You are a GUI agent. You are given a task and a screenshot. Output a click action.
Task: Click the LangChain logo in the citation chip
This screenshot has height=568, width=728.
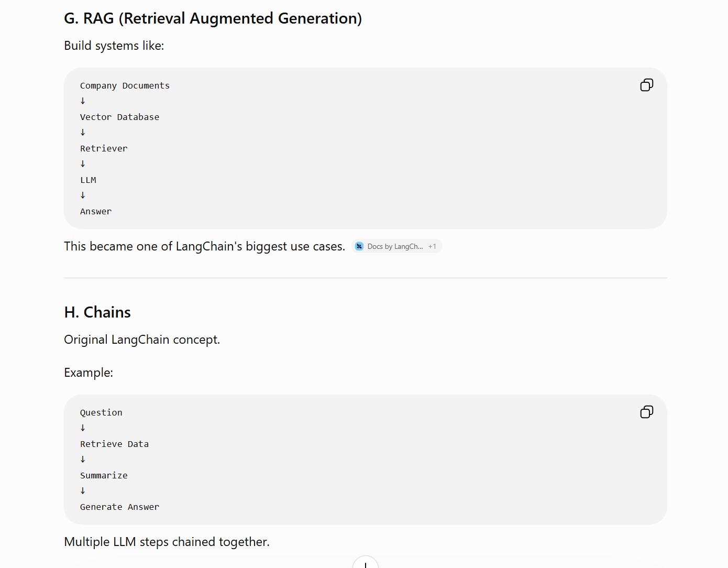pyautogui.click(x=359, y=246)
